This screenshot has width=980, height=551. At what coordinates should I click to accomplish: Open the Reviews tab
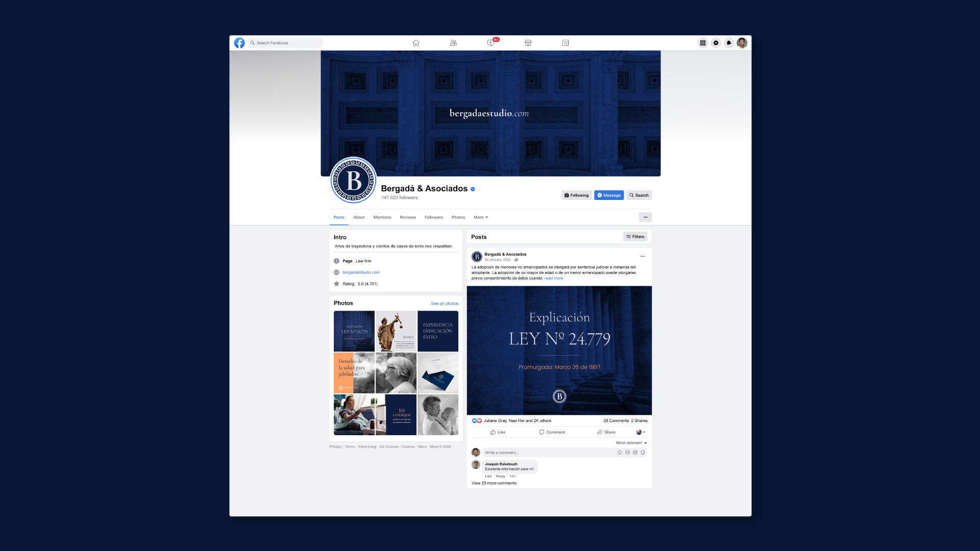408,217
